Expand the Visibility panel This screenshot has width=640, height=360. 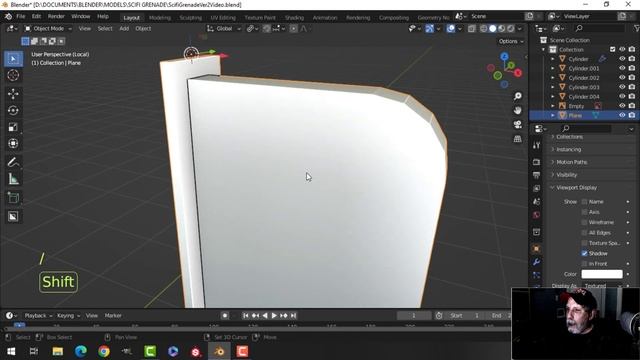[x=566, y=175]
